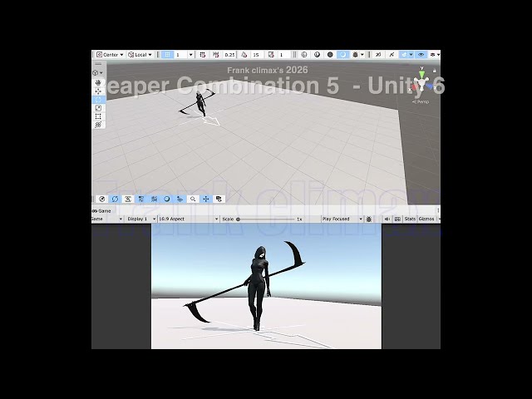Click the rotate snap icon beside 15

(x=244, y=55)
